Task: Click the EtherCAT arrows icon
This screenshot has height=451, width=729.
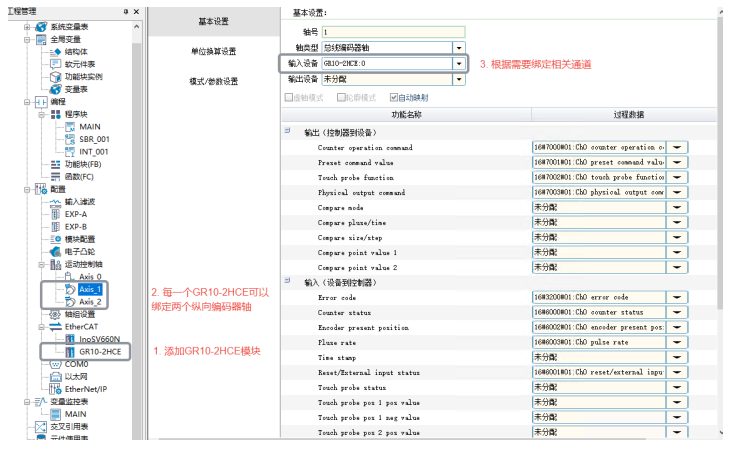Action: (55, 327)
